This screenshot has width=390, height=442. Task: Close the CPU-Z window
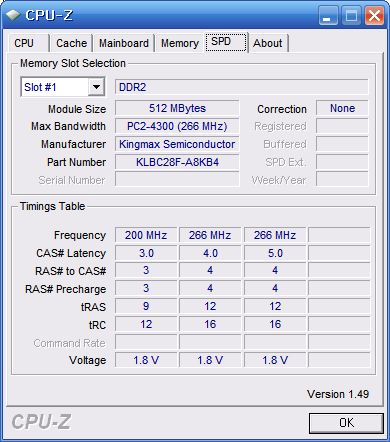coord(374,15)
